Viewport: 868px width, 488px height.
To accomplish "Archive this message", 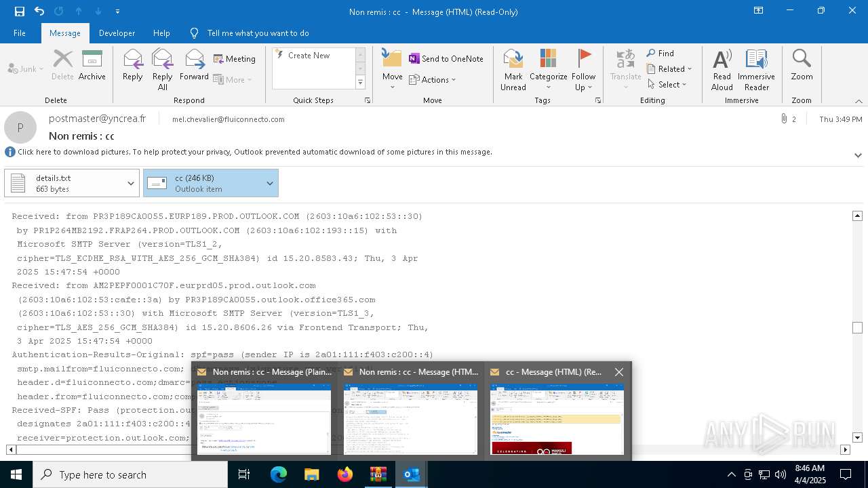I will coord(92,66).
